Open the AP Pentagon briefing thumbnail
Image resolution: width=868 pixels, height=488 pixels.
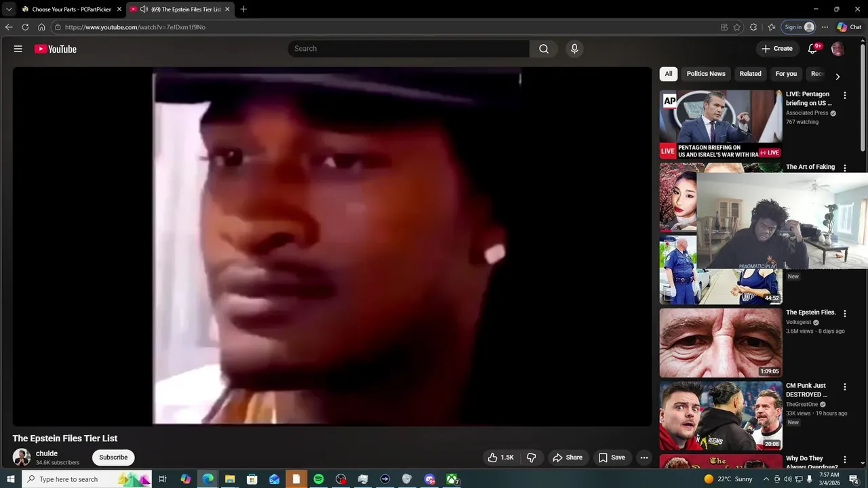point(721,124)
